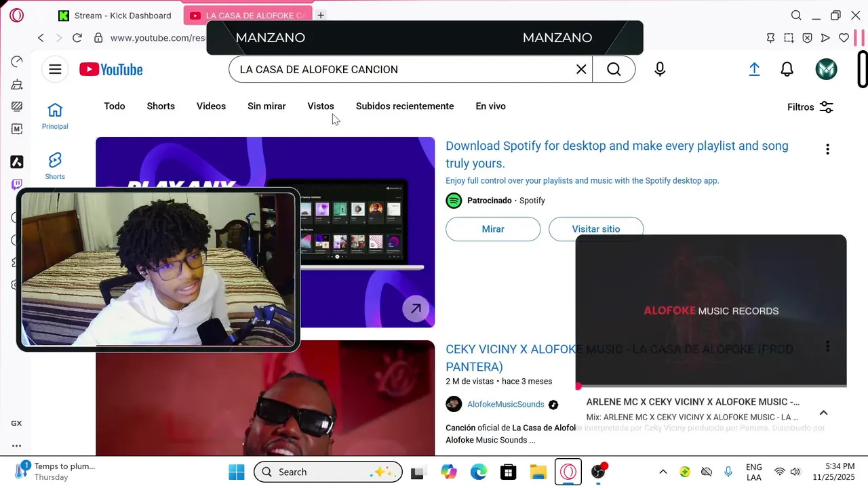Reload the current page

pos(77,38)
